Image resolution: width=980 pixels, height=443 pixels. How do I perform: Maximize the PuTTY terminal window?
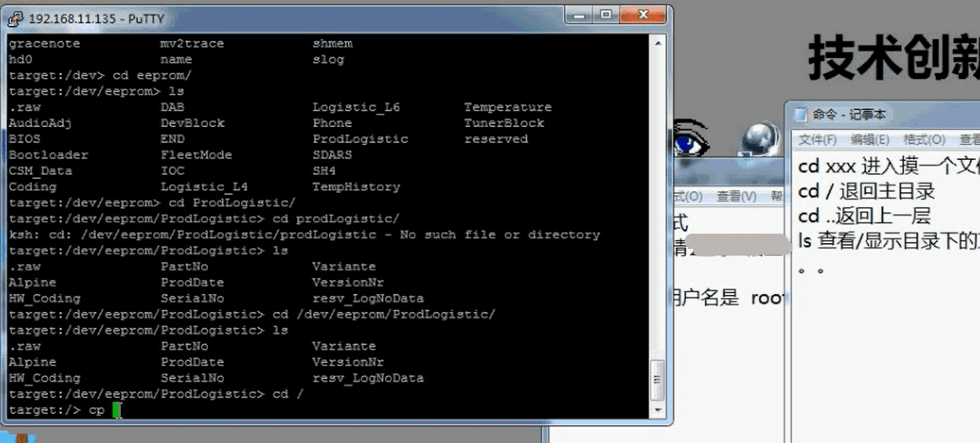point(605,14)
